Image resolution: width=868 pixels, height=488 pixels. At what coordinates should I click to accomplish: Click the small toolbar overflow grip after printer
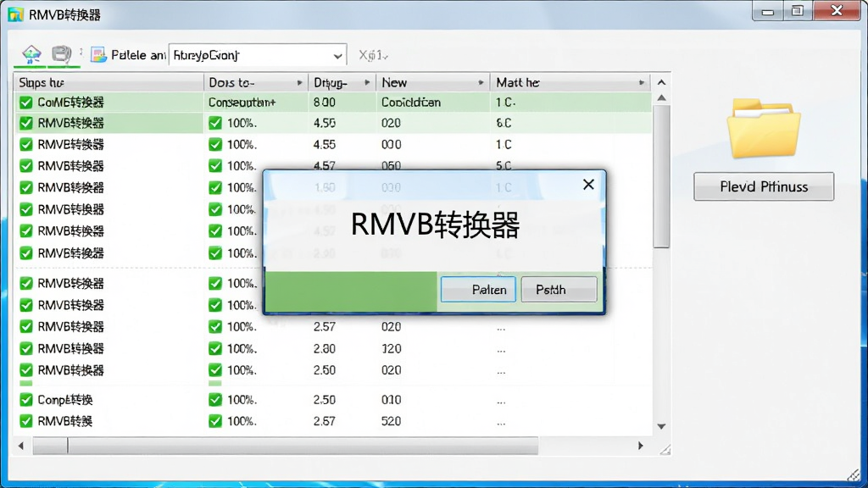point(81,53)
